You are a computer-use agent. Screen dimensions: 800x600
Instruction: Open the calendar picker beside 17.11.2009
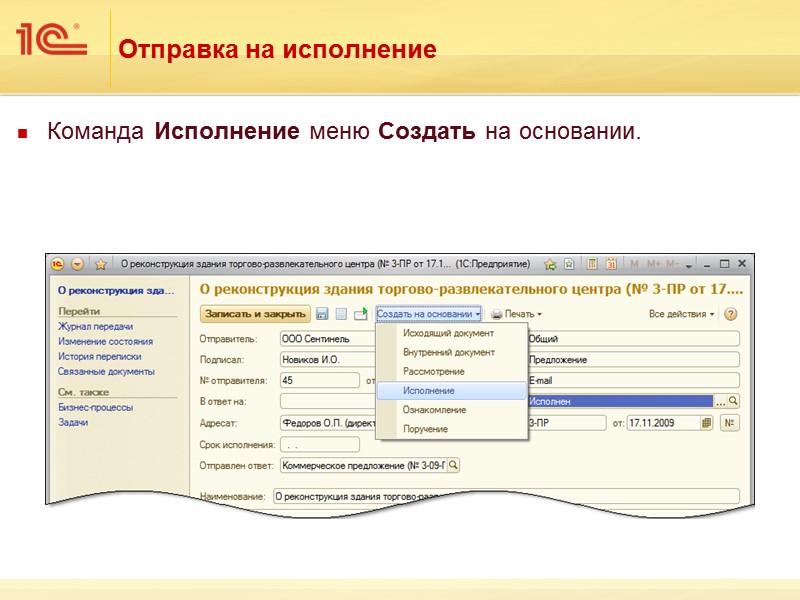(707, 423)
